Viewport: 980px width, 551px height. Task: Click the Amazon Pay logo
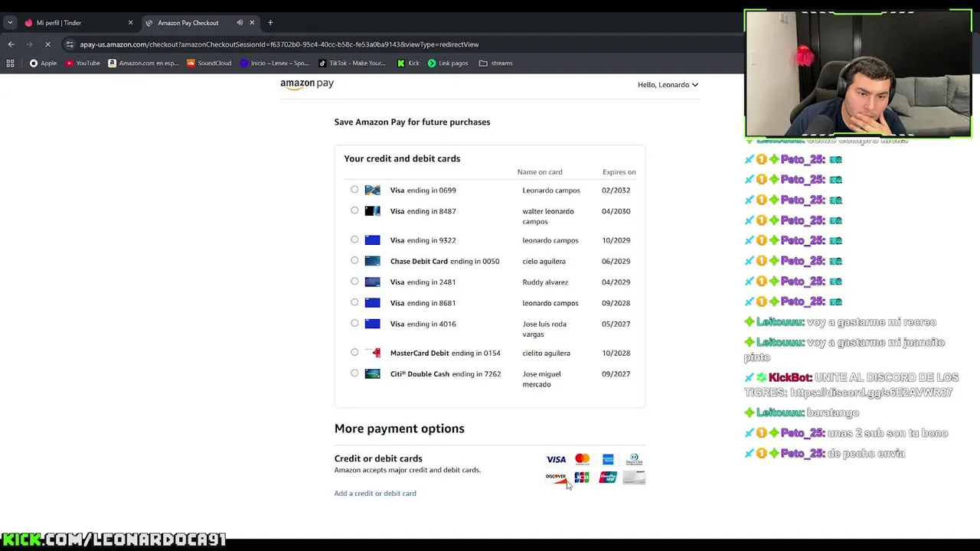click(307, 84)
